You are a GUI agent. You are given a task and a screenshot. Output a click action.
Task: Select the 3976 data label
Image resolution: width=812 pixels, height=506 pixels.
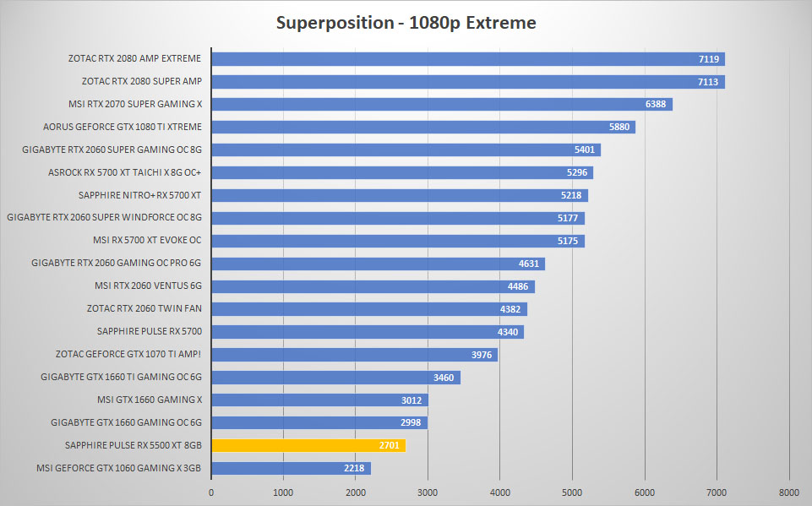(x=481, y=355)
